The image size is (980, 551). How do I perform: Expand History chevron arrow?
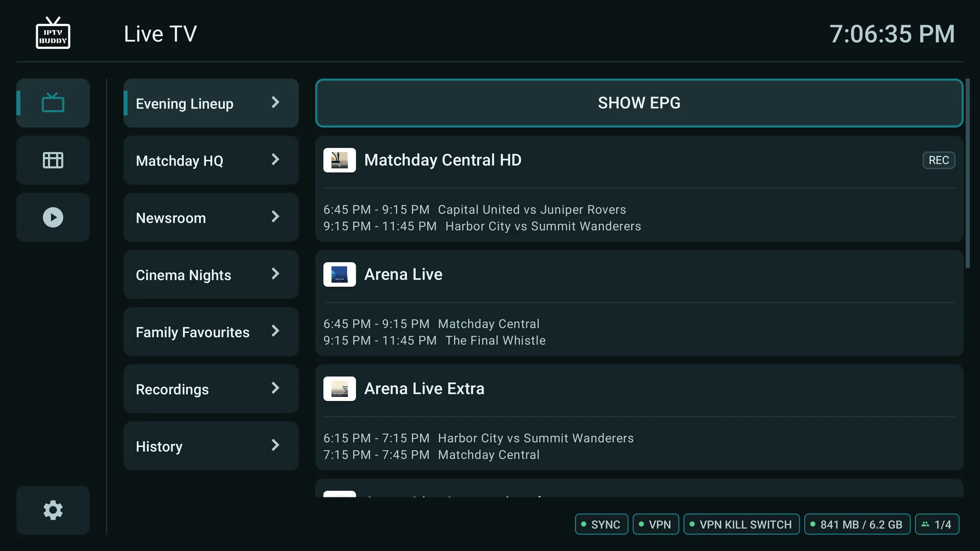pos(276,445)
